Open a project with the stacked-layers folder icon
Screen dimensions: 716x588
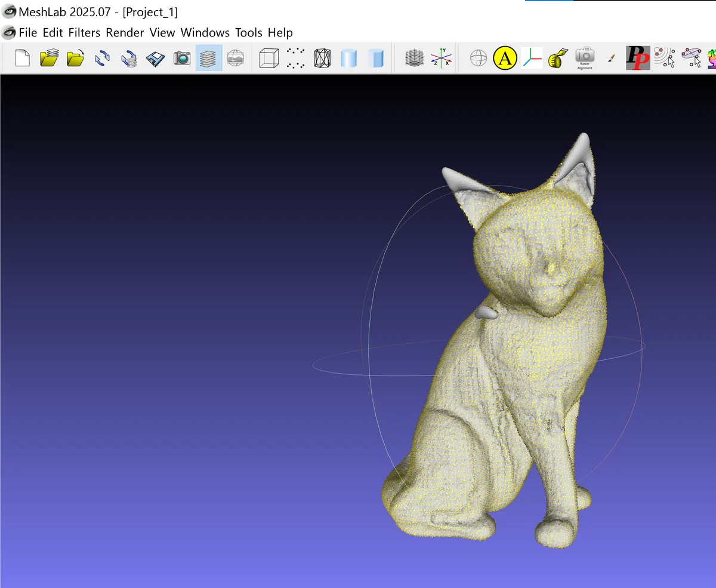[x=49, y=58]
